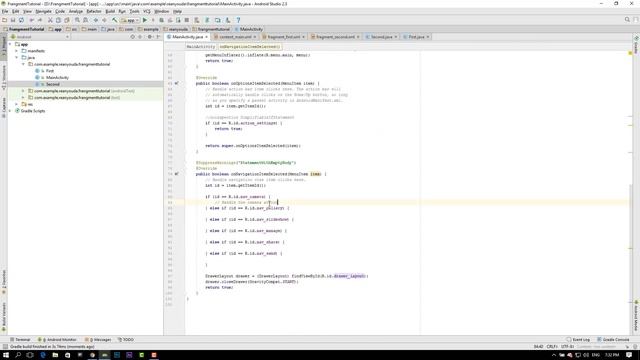
Task: Click the example breadcrumb in navigation bar
Action: pos(148,29)
